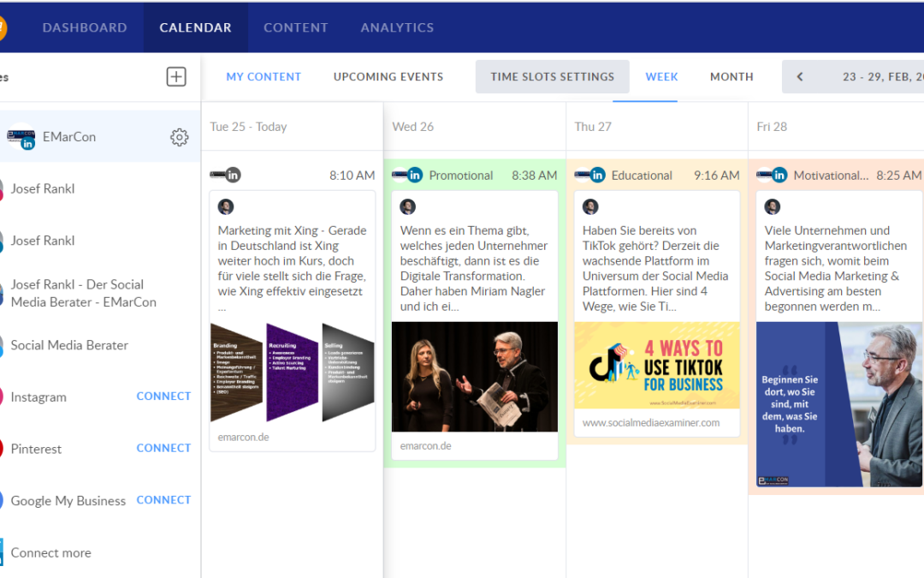Click the LinkedIn icon on the Promotional post
Viewport: 924px width, 578px height.
pos(415,176)
